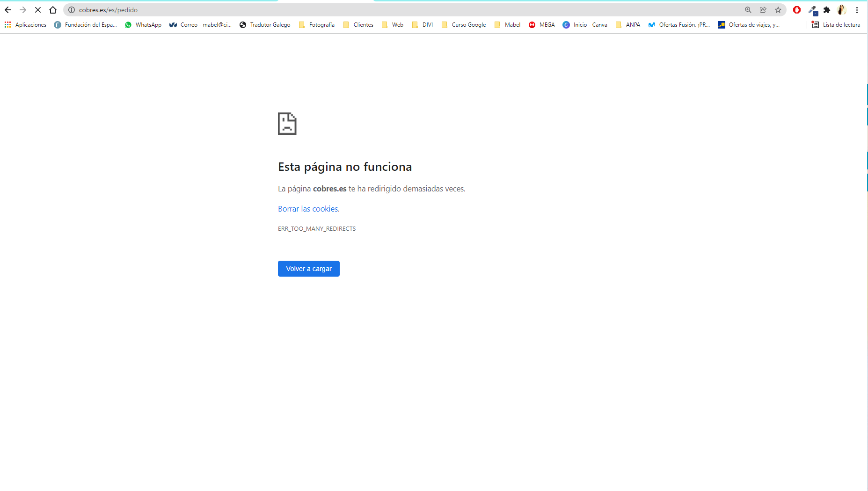Viewport: 868px width, 491px height.
Task: Open the Lista de lectura panel
Action: click(836, 25)
